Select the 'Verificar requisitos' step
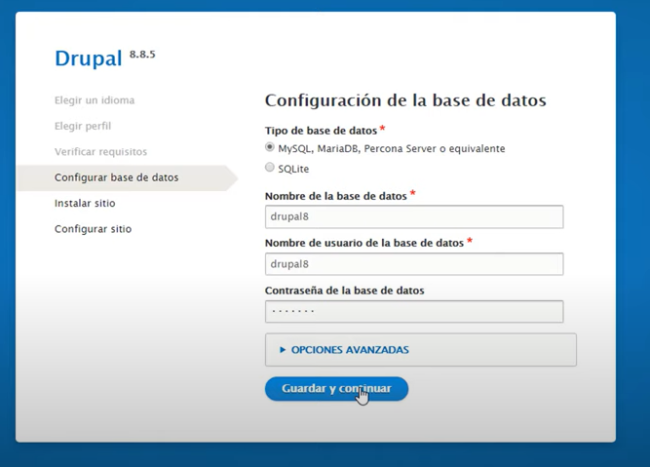650x467 pixels. pyautogui.click(x=101, y=152)
